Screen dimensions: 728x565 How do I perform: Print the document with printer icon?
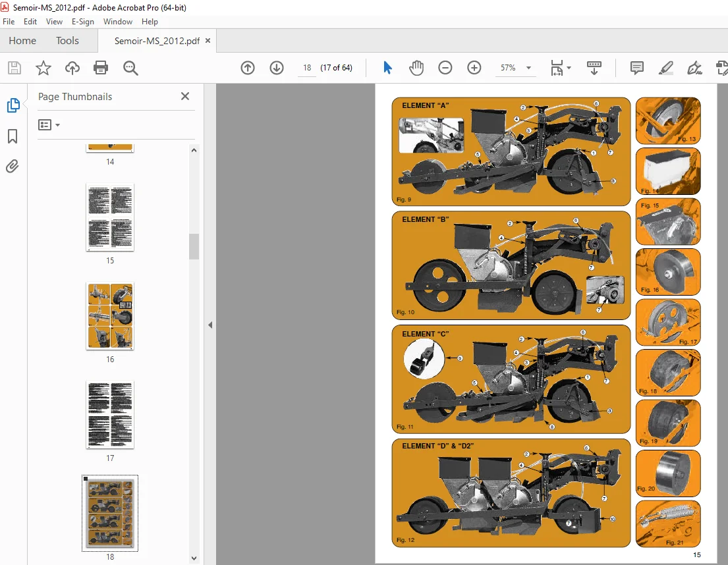coord(101,68)
